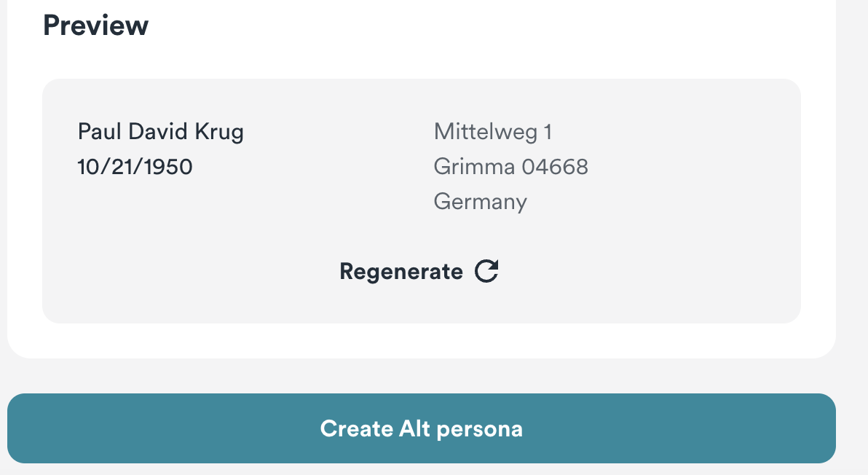This screenshot has width=868, height=475.
Task: Select the persona name and date area
Action: (162, 149)
